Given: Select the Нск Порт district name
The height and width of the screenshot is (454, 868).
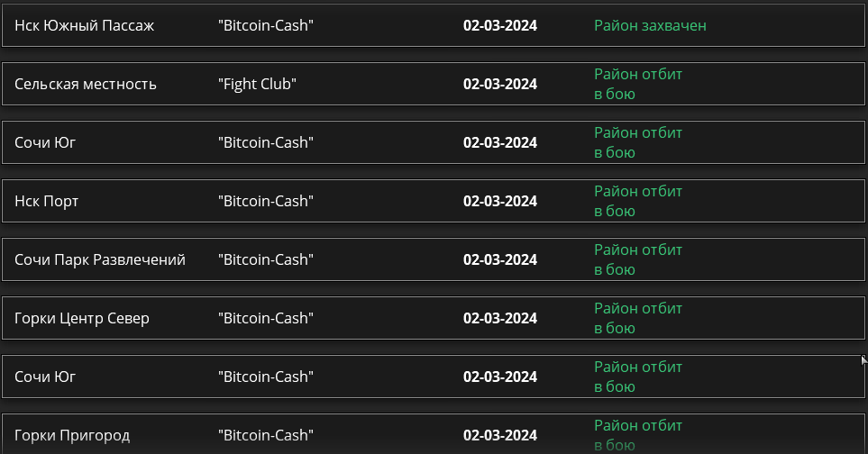Looking at the screenshot, I should coord(47,201).
